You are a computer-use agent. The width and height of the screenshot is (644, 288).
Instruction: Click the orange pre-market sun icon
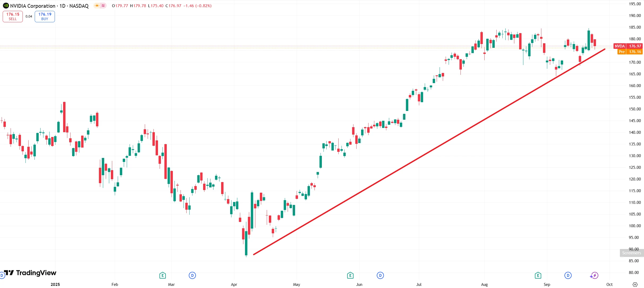(x=97, y=6)
